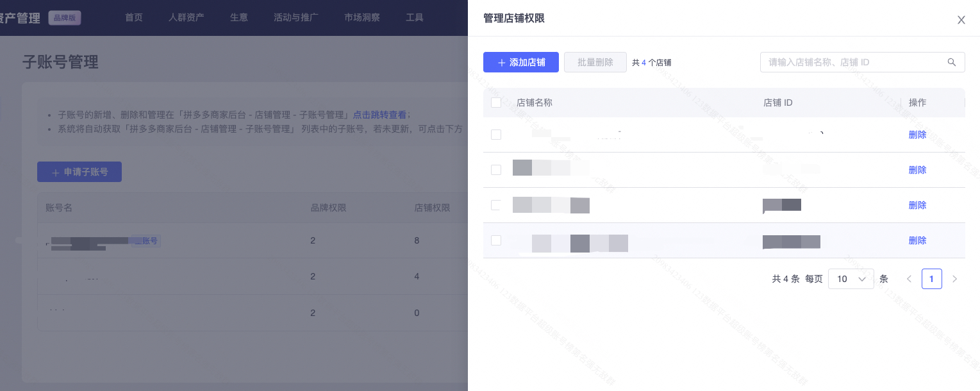
Task: Select page 1 in the pagination
Action: 932,279
